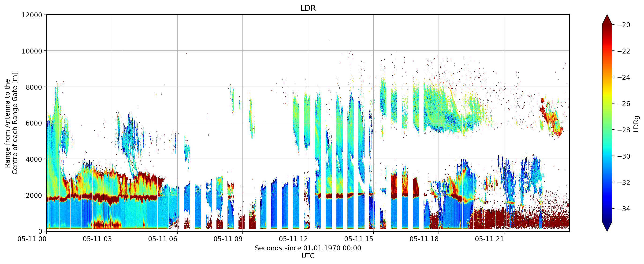Click the UTC label below the x-axis
This screenshot has width=644, height=264.
308,256
